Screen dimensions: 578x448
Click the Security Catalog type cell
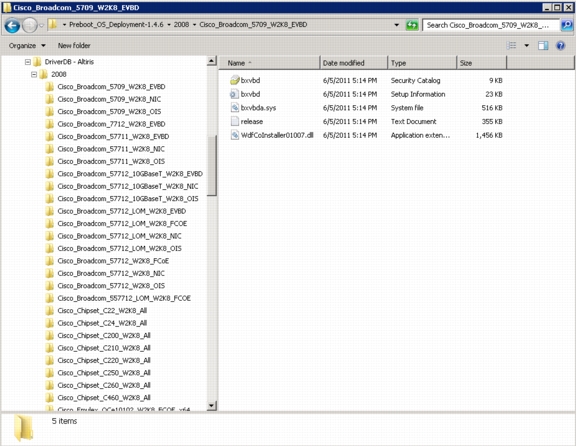[415, 80]
